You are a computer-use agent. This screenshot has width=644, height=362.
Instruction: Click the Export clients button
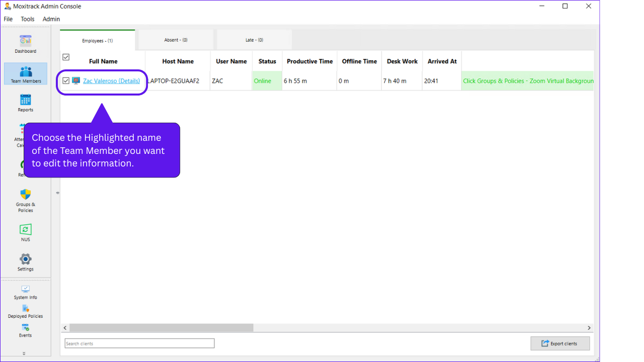point(560,343)
